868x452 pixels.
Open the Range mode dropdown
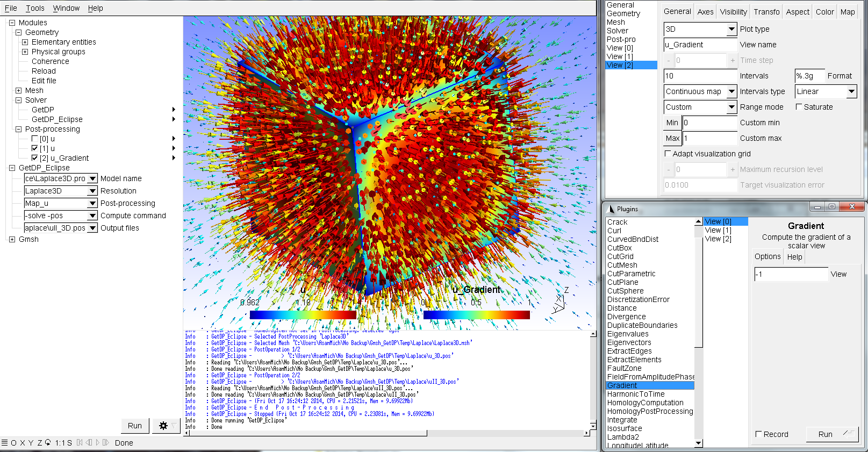pyautogui.click(x=731, y=107)
